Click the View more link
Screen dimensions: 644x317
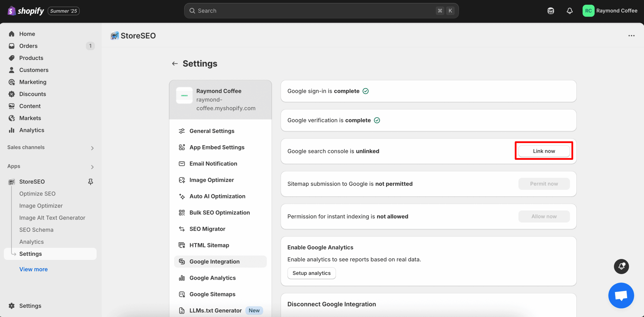coord(33,269)
